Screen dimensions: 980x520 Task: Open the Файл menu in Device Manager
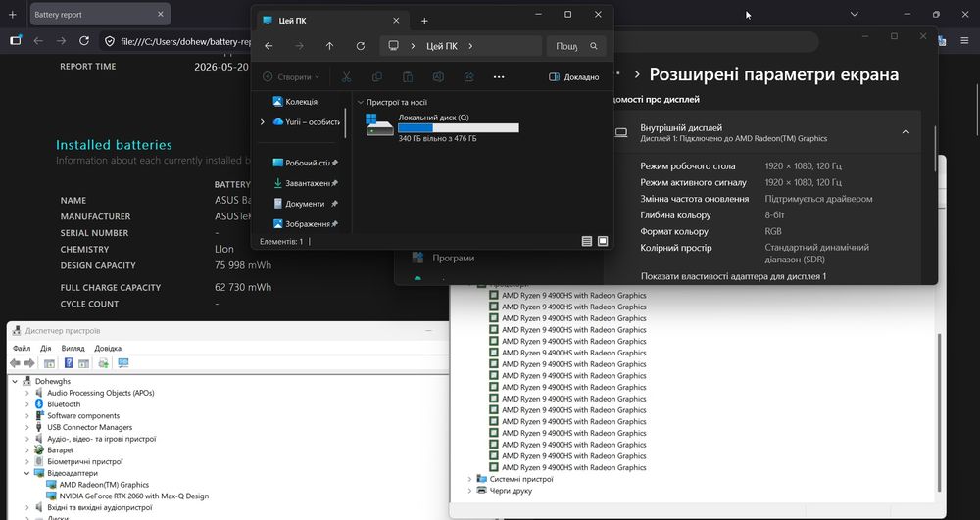(x=22, y=348)
